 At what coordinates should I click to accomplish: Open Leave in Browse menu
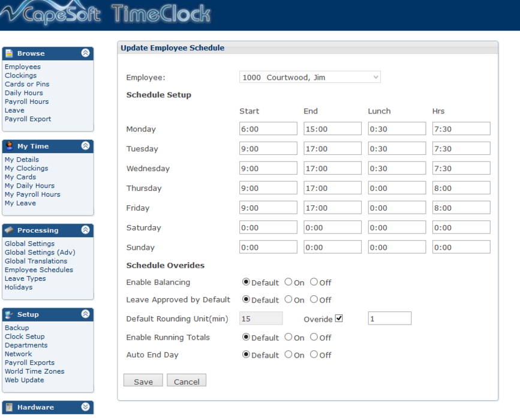click(x=14, y=110)
